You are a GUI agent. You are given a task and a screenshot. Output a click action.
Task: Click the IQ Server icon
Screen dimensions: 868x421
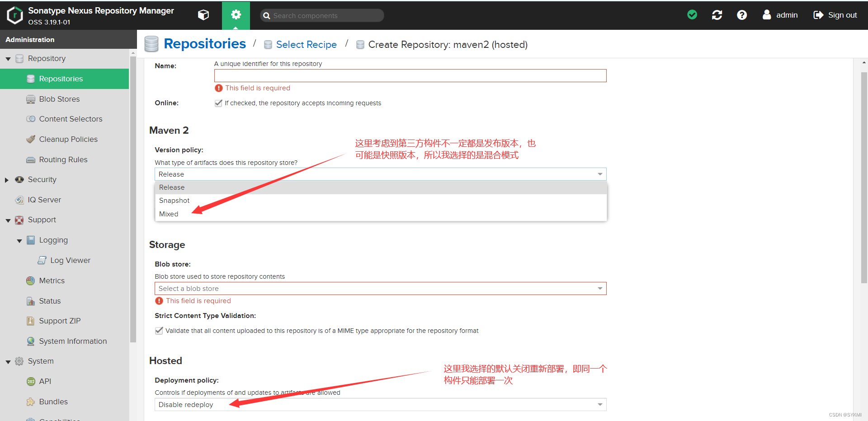coord(19,200)
